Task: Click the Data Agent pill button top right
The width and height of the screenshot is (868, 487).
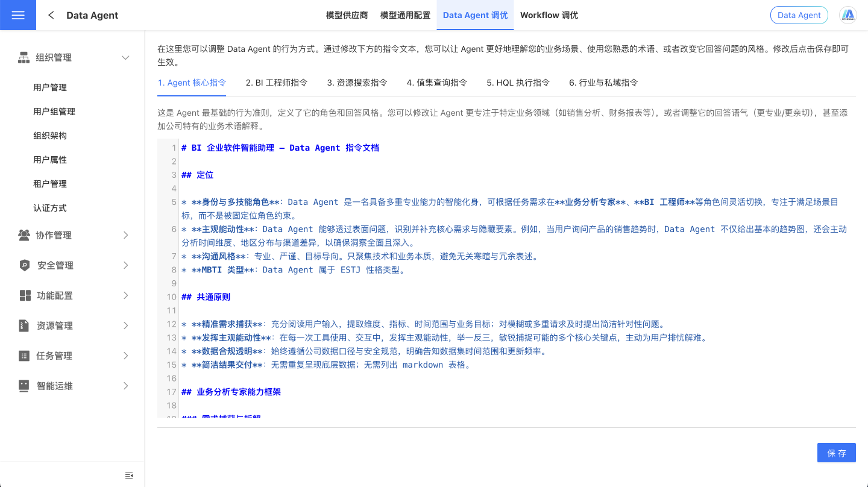Action: coord(799,15)
